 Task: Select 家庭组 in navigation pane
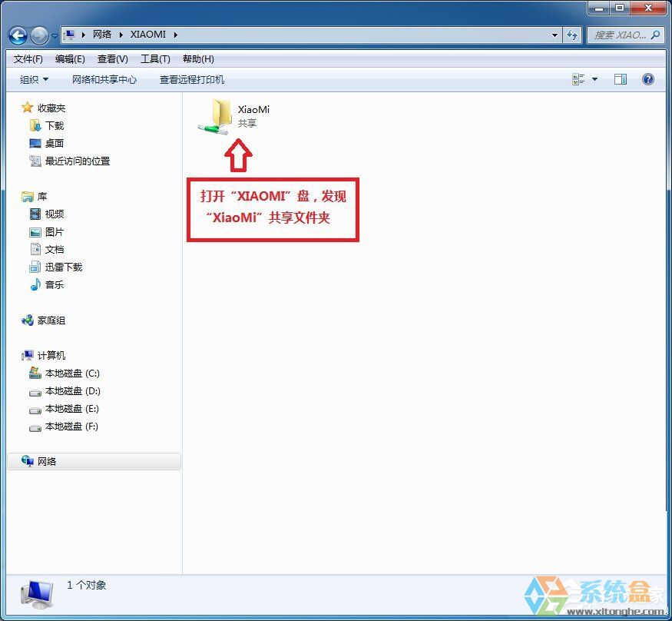tap(51, 320)
